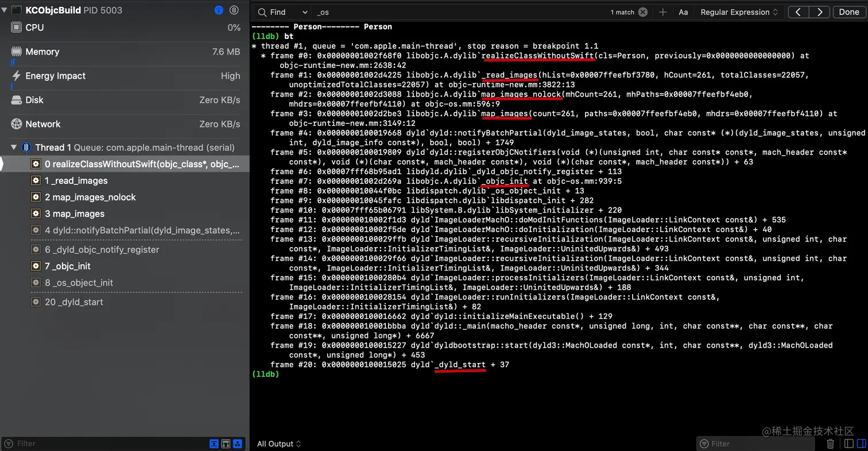Screen dimensions: 868x451
Task: Click the pause-style process view icon beside PID 5003
Action: (x=234, y=10)
